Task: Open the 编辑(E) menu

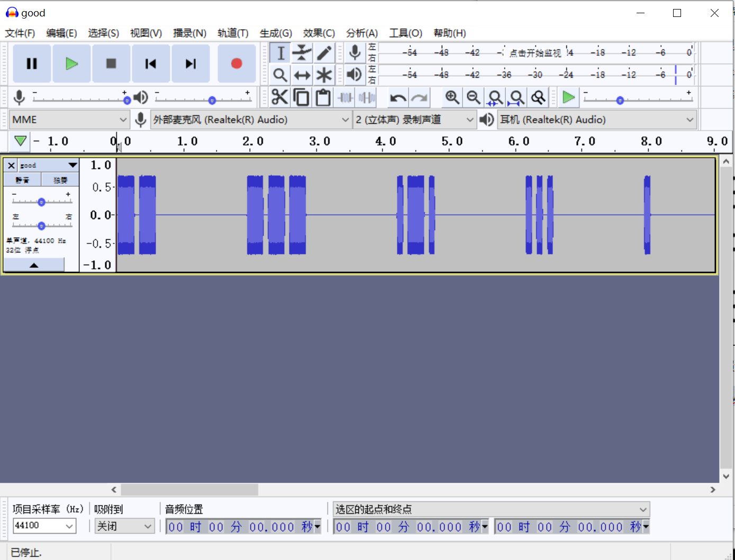Action: pyautogui.click(x=61, y=33)
